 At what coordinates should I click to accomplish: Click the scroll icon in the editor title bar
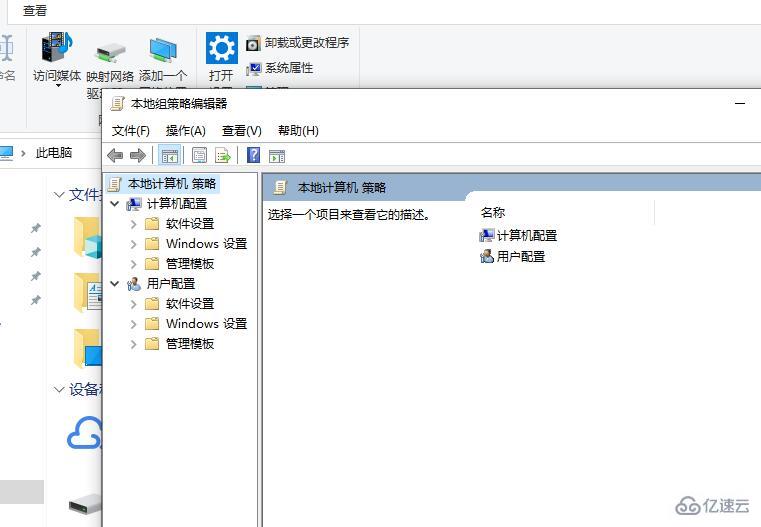pyautogui.click(x=117, y=103)
